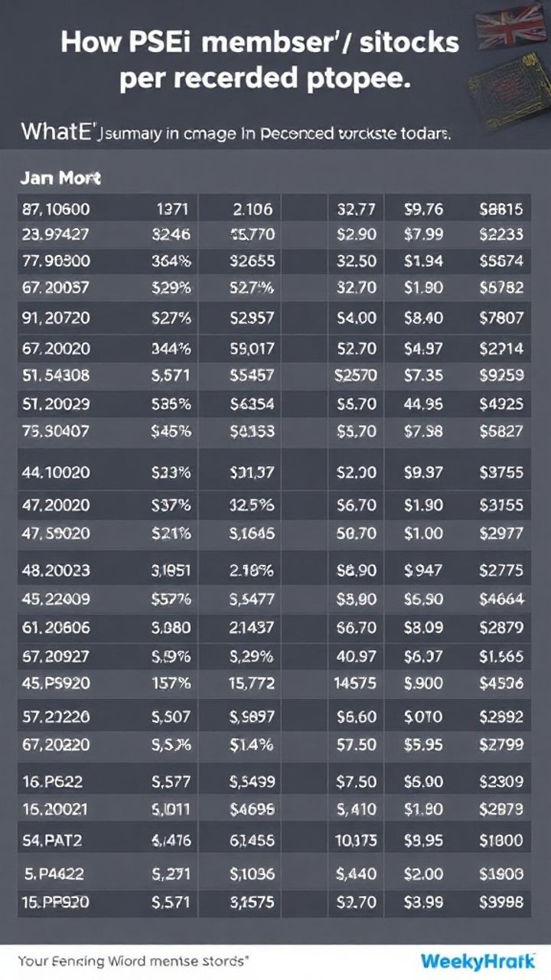
Task: Click the $5874 cell
Action: point(500,260)
